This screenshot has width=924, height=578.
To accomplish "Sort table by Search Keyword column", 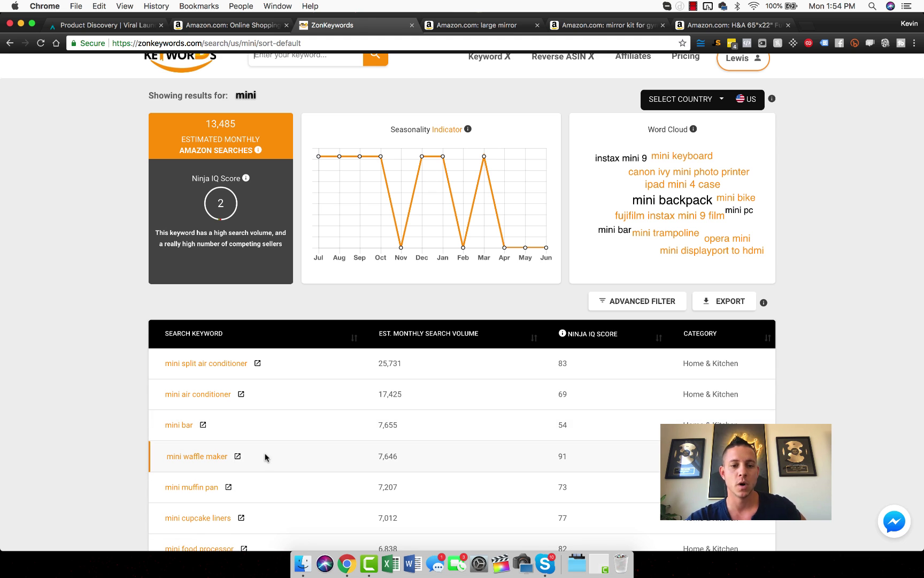I will 354,338.
